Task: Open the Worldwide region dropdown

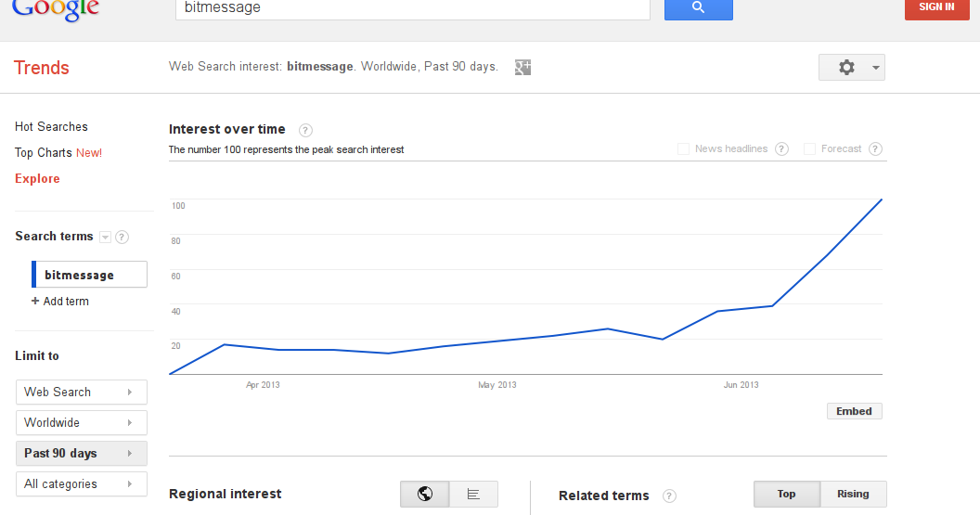Action: [x=82, y=422]
